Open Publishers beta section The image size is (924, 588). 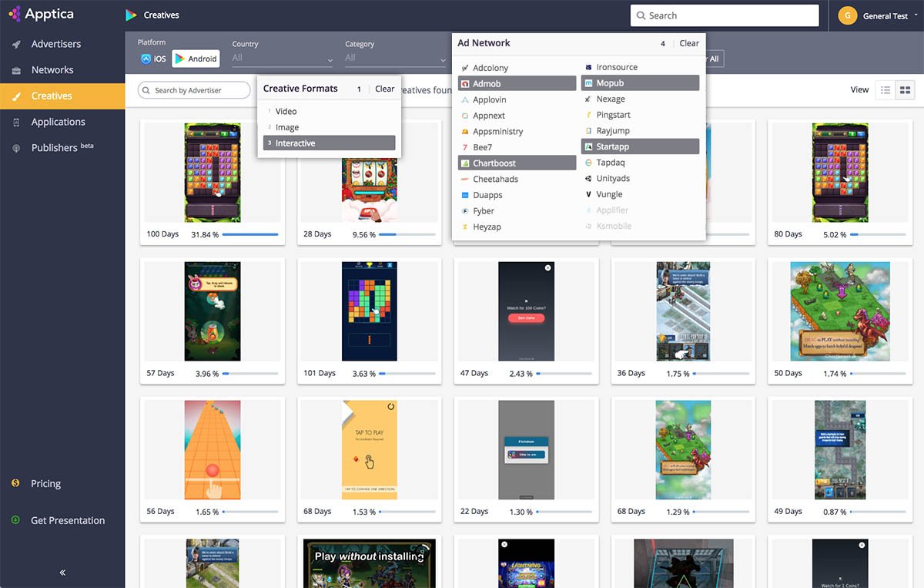[x=62, y=147]
